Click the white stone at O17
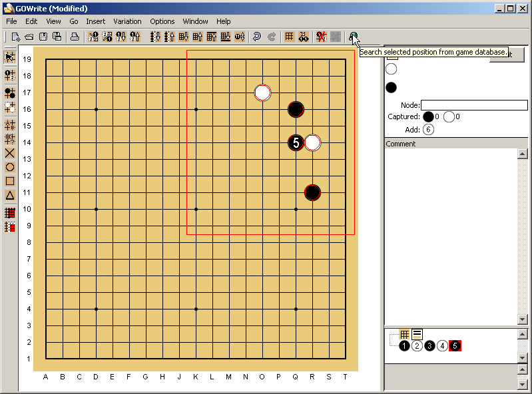Screen dimensions: 532x394 click(262, 93)
